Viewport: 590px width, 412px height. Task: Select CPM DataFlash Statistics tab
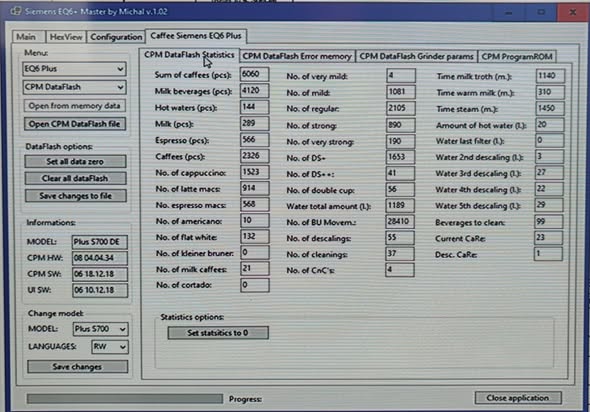click(189, 55)
